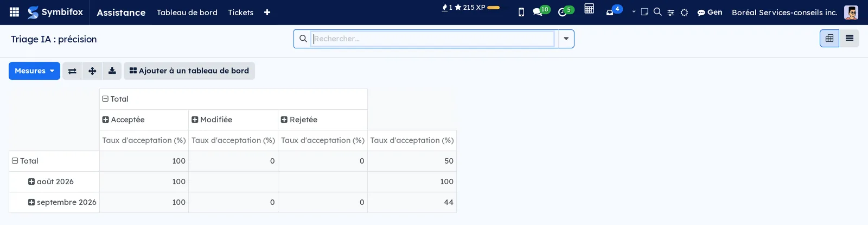Open the Gen chat button
Screen dimensions: 868x225
pos(710,12)
